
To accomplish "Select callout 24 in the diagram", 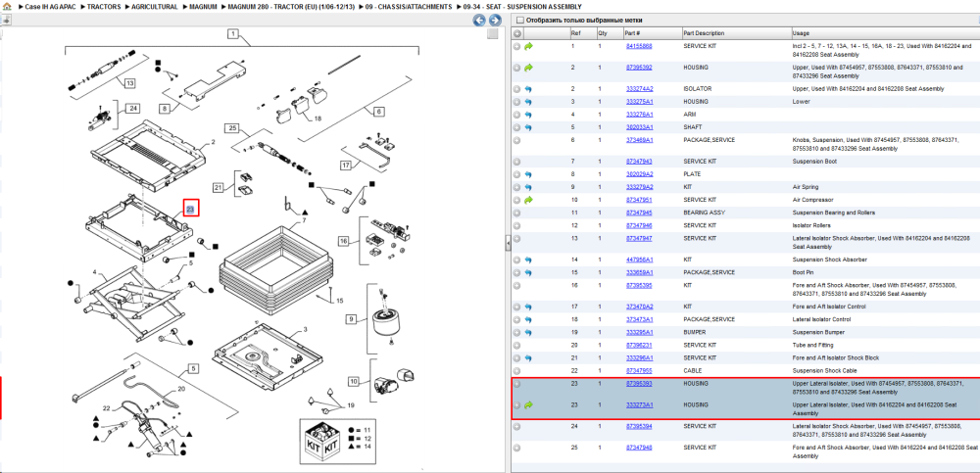I will click(132, 108).
